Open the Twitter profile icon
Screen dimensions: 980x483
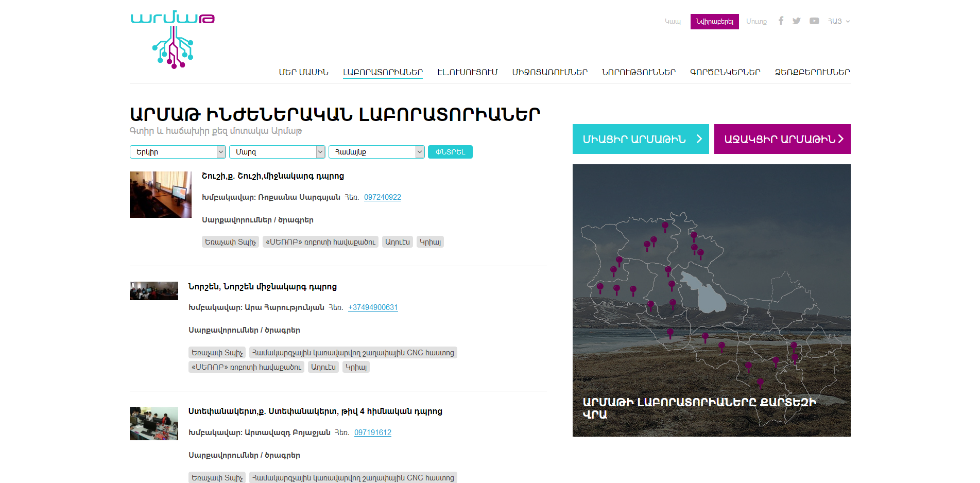[797, 21]
